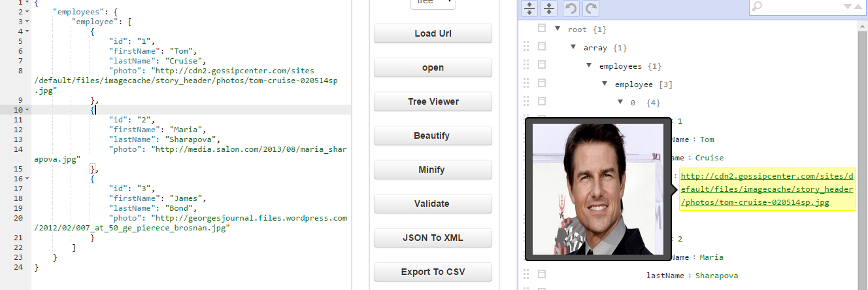The width and height of the screenshot is (868, 290).
Task: Click drag handle icon of employees row
Action: click(526, 65)
